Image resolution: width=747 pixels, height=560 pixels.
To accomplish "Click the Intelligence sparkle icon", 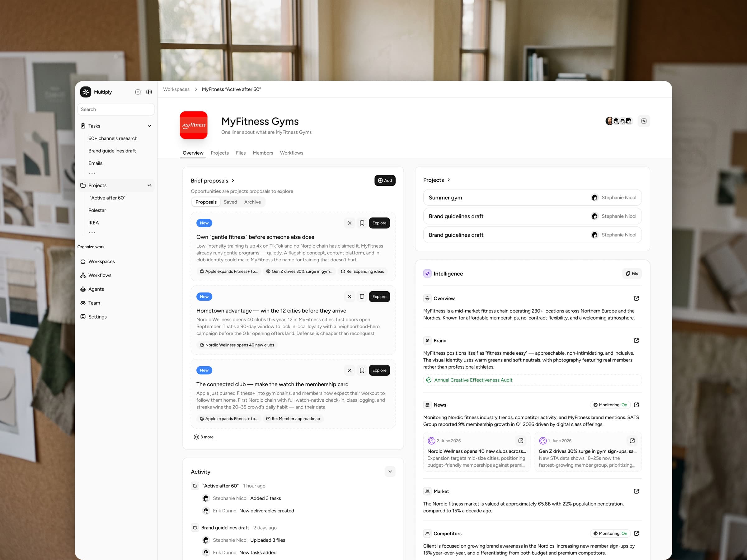I will (x=427, y=273).
